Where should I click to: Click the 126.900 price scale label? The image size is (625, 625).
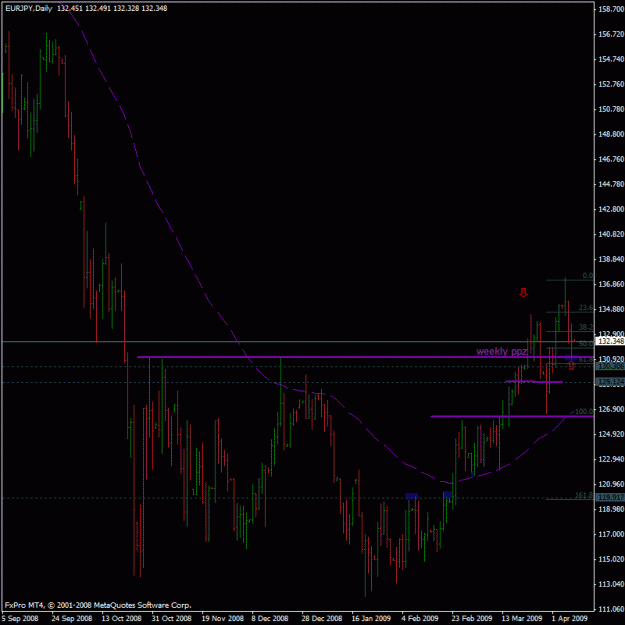611,409
